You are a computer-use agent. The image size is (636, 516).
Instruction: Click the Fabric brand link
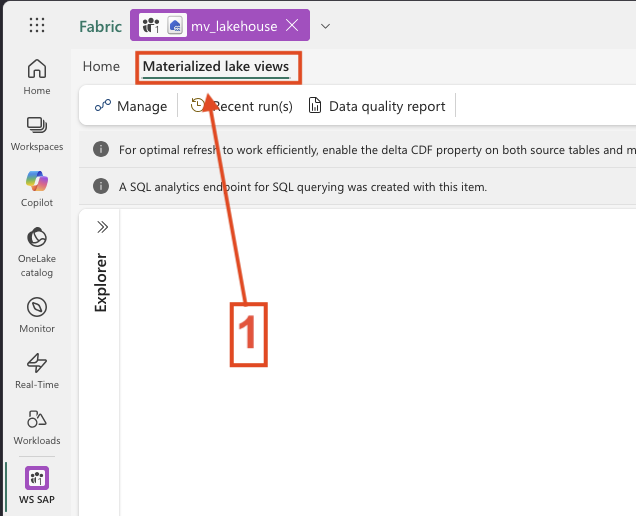[x=100, y=26]
